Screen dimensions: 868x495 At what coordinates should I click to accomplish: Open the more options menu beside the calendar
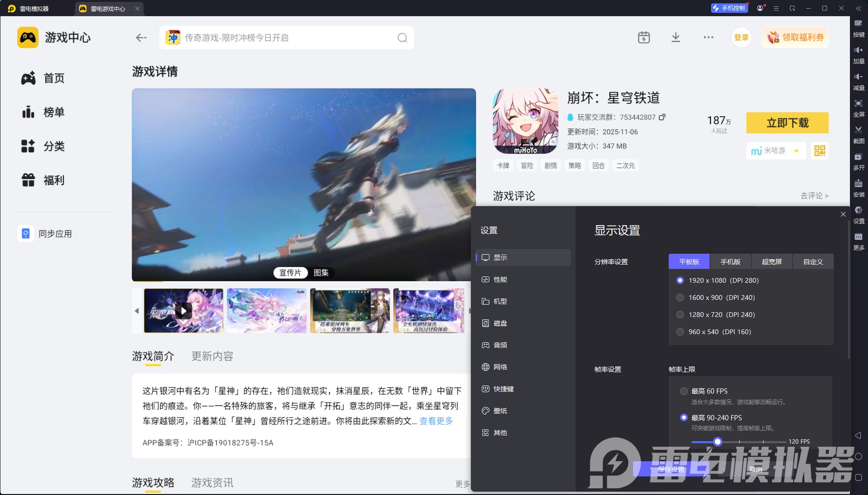coord(708,37)
